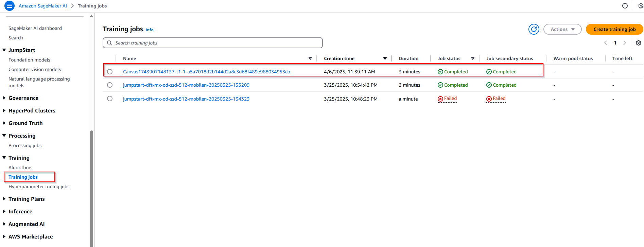Open the Canvas1743907148137 training job link

coord(206,72)
